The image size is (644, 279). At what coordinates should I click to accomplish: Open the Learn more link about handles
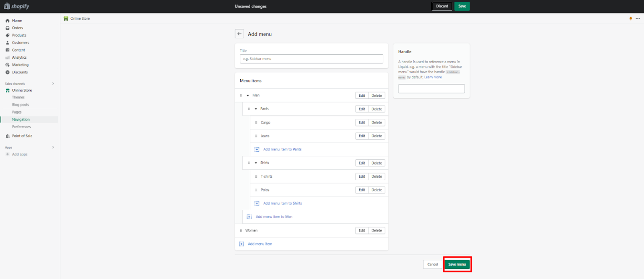tap(433, 77)
